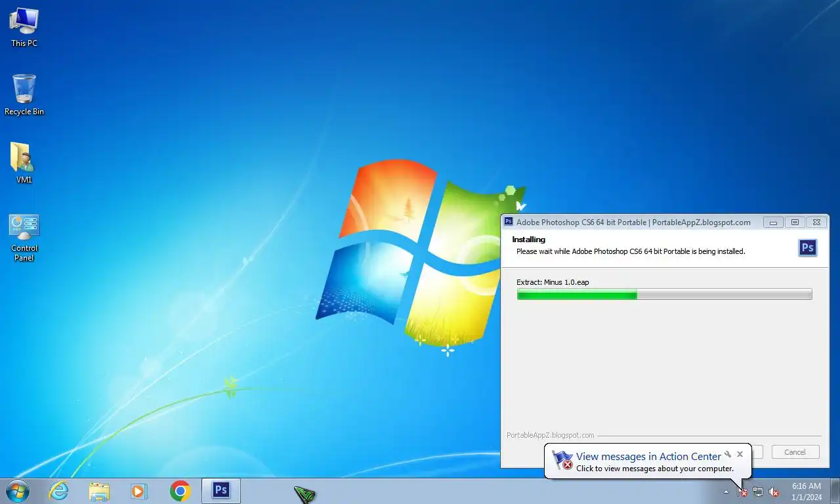Viewport: 840px width, 504px height.
Task: Click the installer window title text
Action: point(633,222)
